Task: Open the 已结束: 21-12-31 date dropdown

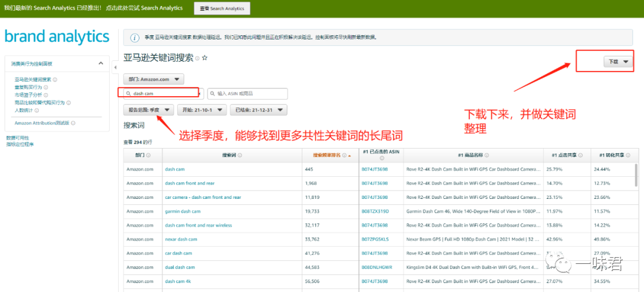Action: 259,110
